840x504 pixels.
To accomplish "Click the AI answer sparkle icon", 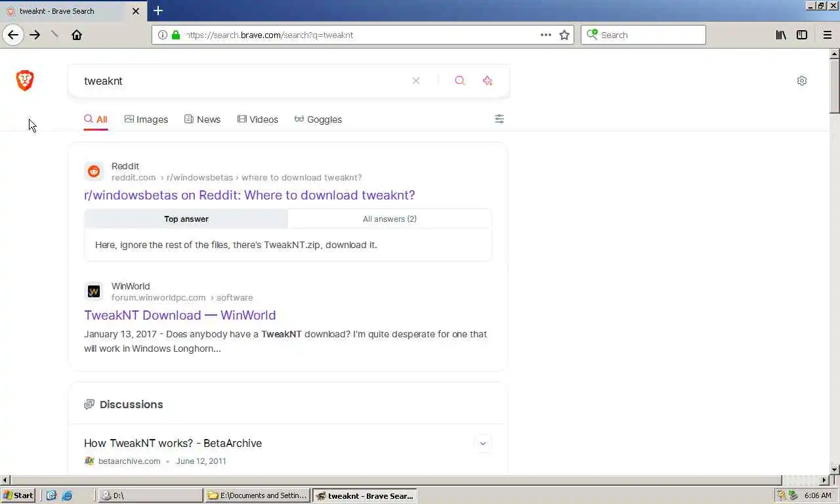I will tap(488, 81).
